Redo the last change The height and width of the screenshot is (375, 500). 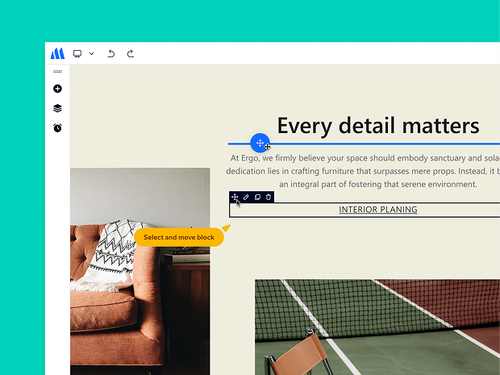coord(130,54)
